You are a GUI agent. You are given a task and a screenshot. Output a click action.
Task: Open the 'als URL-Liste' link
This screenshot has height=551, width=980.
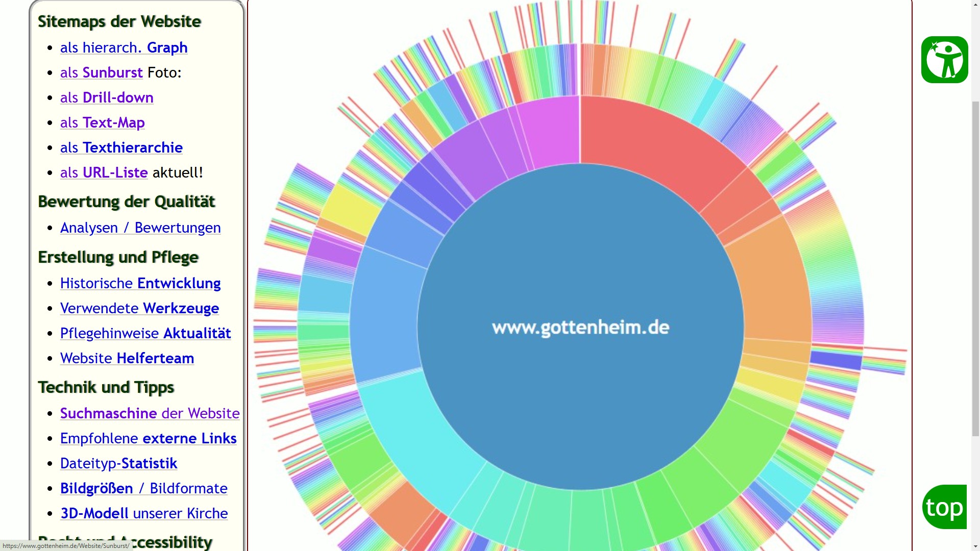click(x=104, y=172)
